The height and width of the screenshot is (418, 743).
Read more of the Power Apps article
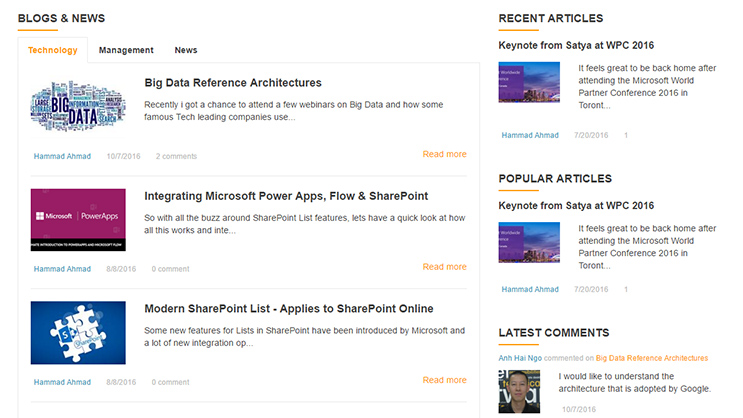pyautogui.click(x=444, y=267)
